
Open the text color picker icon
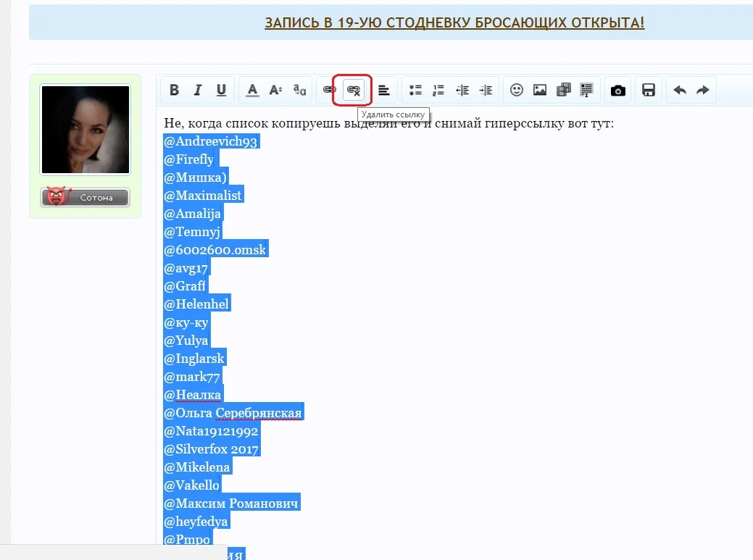pos(251,89)
